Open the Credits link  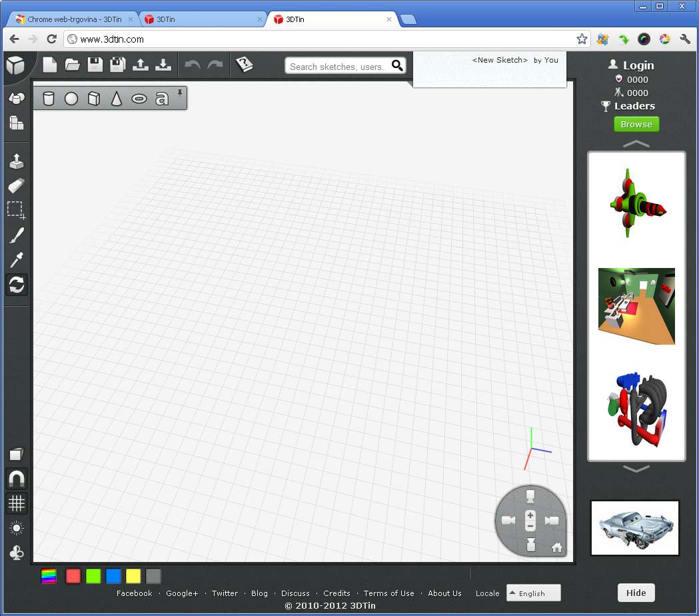[x=337, y=593]
